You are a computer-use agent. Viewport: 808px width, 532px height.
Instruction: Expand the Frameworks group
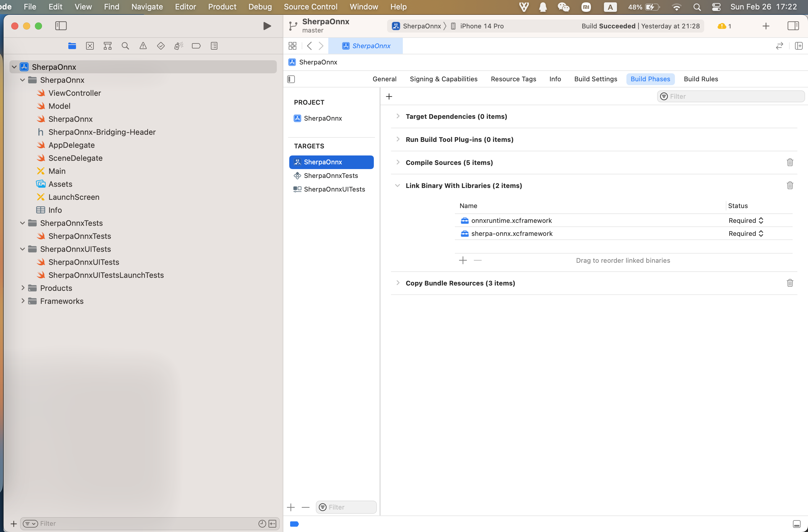(x=23, y=301)
